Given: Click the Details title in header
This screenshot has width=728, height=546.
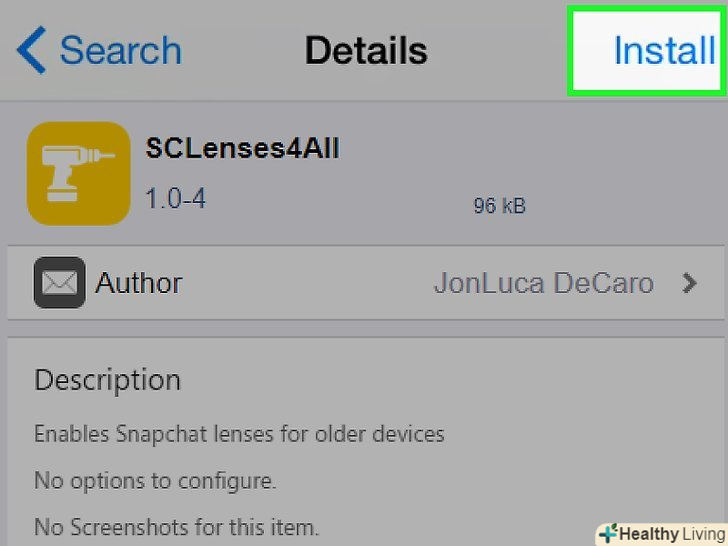Looking at the screenshot, I should 365,50.
